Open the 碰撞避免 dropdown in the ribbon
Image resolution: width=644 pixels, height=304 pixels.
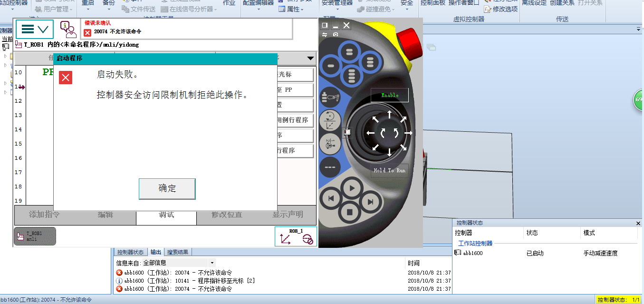click(x=375, y=9)
